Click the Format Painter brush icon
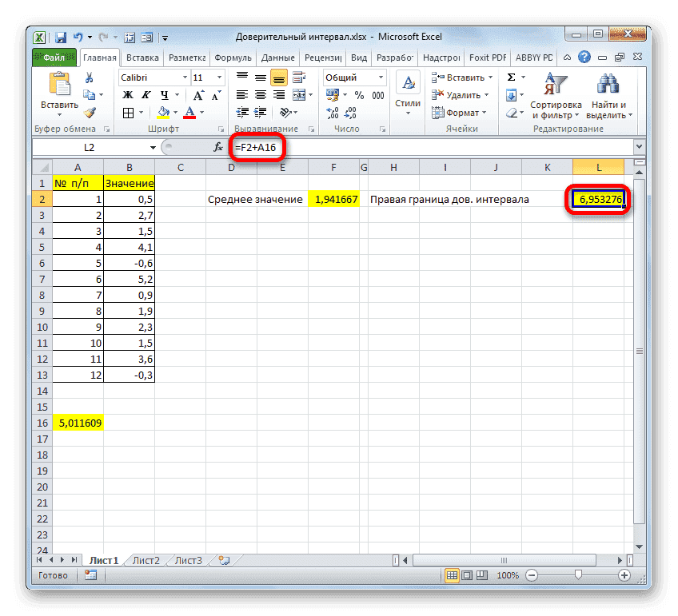 tap(89, 113)
